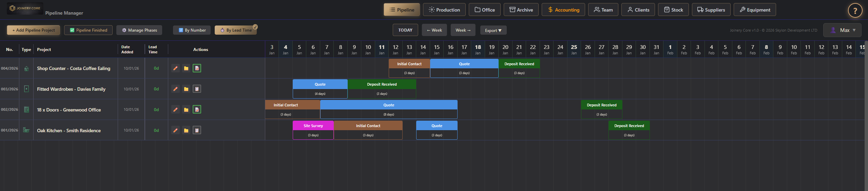Image resolution: width=868 pixels, height=191 pixels.
Task: Select the Quote bar of Oak Kitchen
Action: [437, 131]
